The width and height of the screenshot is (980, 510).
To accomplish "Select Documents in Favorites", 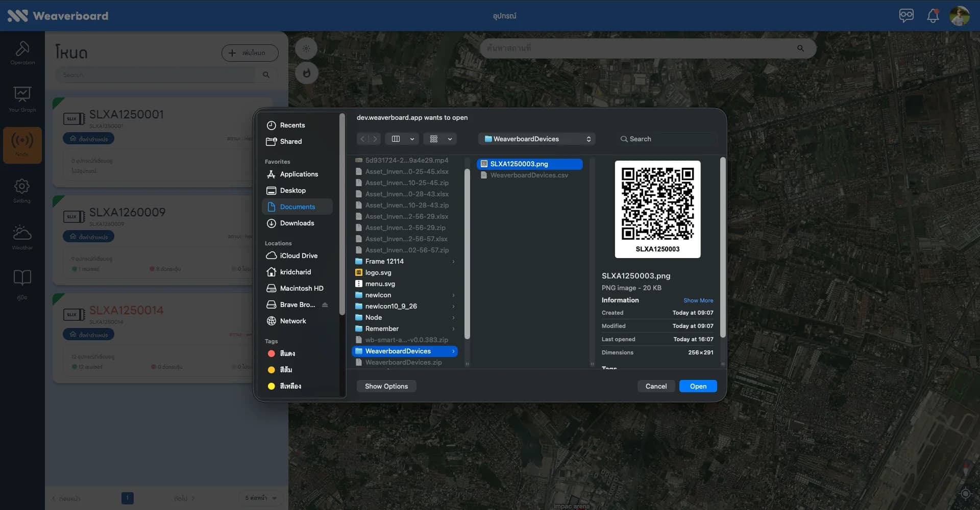I will click(x=298, y=207).
